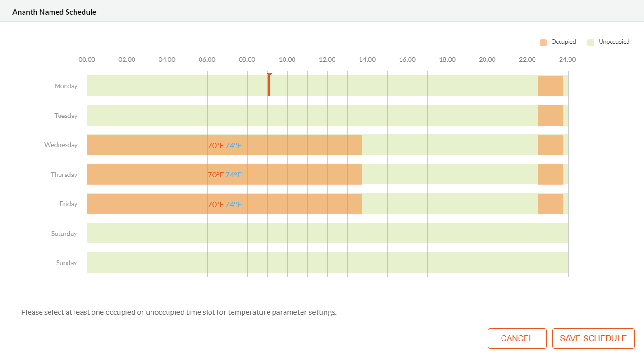
Task: Select the occupied block on Tuesday near 23:00
Action: pos(551,115)
